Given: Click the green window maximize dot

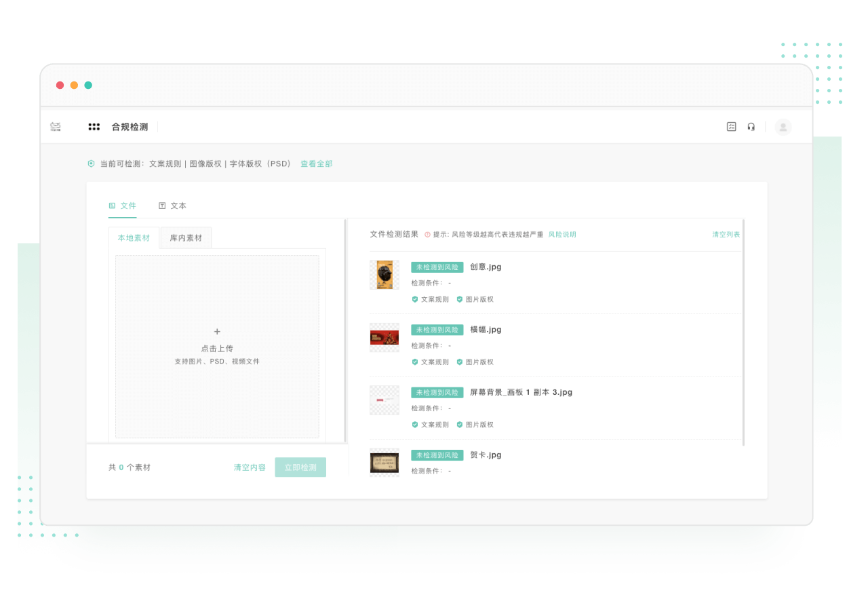Looking at the screenshot, I should [x=88, y=85].
